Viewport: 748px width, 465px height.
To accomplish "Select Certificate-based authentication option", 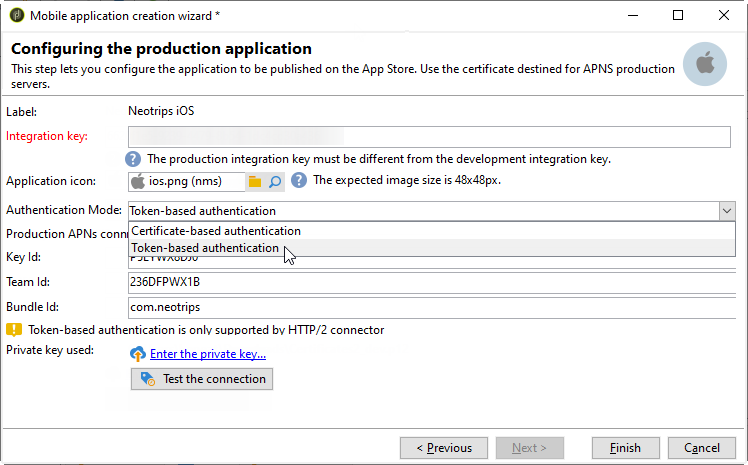I will coord(216,231).
